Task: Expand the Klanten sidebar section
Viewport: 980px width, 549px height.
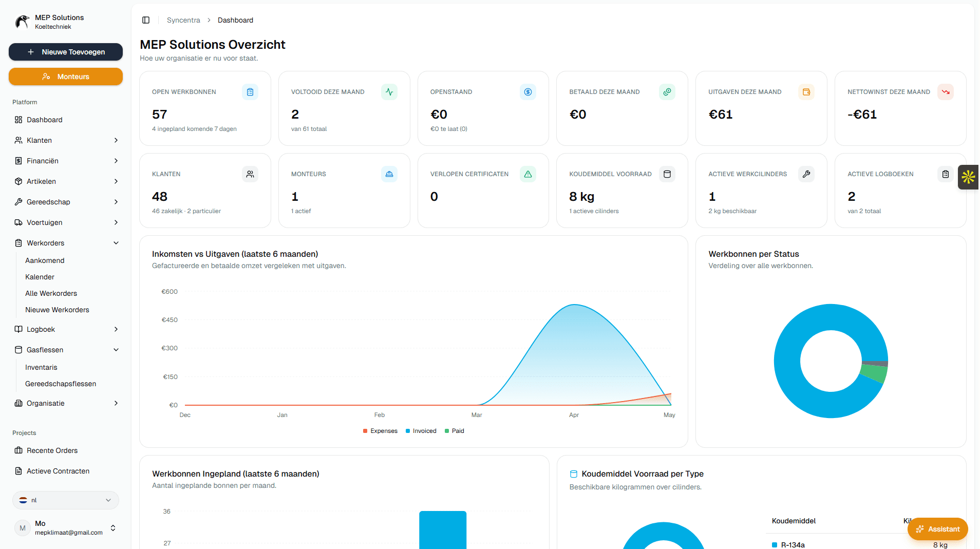Action: click(x=66, y=140)
